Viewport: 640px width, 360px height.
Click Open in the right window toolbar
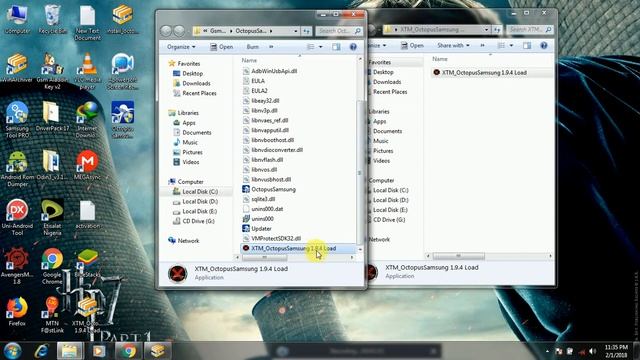coord(412,46)
